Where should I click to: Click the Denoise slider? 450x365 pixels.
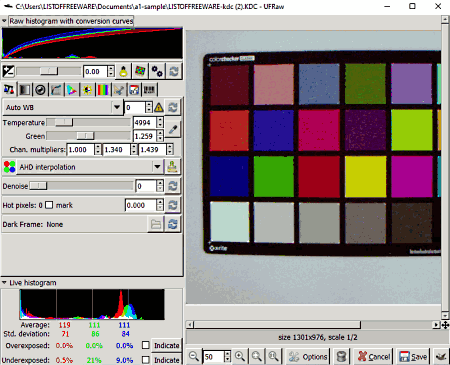(81, 186)
